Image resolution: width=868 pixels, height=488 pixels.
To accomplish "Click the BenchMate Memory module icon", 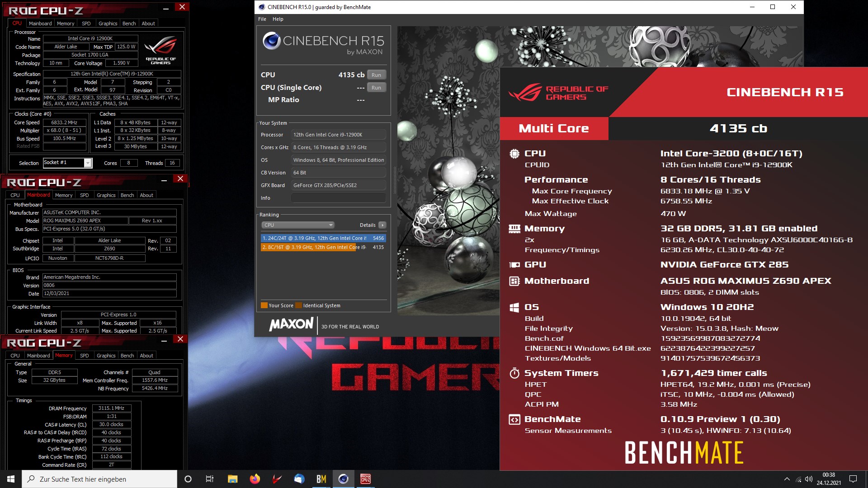I will point(514,229).
